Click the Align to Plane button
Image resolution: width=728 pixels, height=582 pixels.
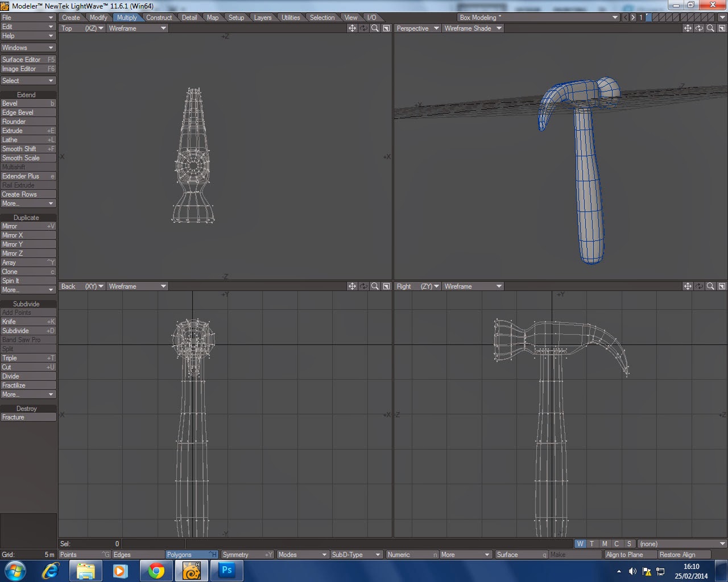630,554
